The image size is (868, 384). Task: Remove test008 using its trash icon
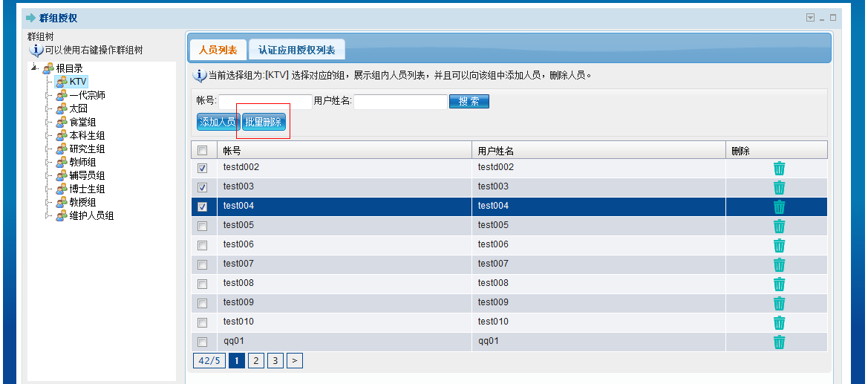pos(779,284)
